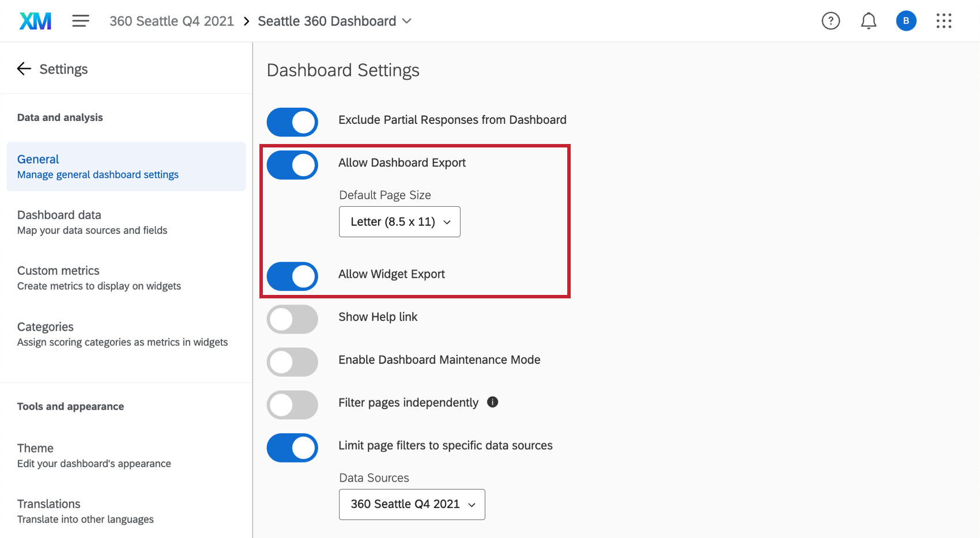
Task: Enable Dashboard Maintenance Mode
Action: coord(292,362)
